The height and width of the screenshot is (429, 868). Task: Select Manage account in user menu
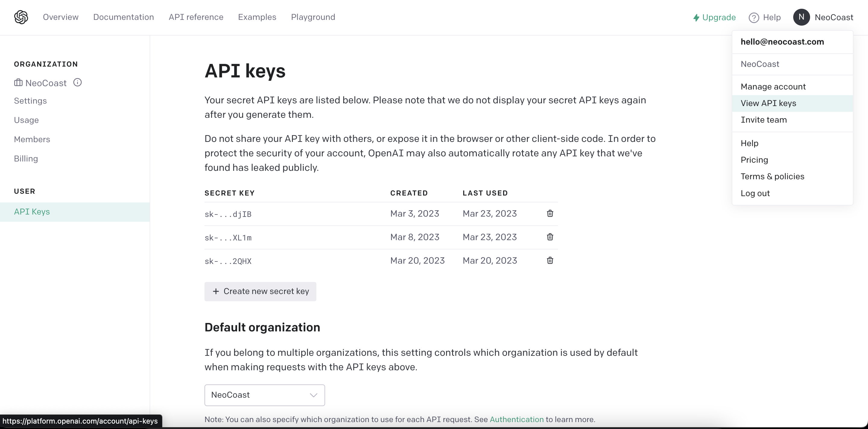tap(793, 87)
